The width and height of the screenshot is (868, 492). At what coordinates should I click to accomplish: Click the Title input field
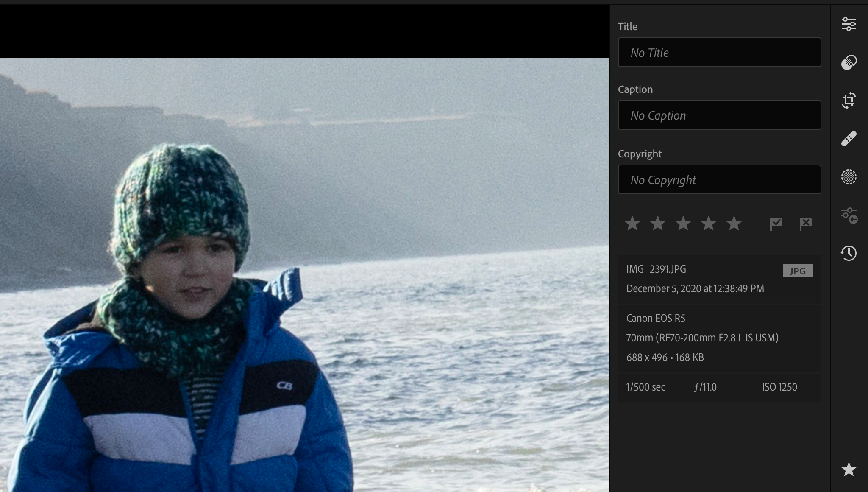click(x=719, y=53)
